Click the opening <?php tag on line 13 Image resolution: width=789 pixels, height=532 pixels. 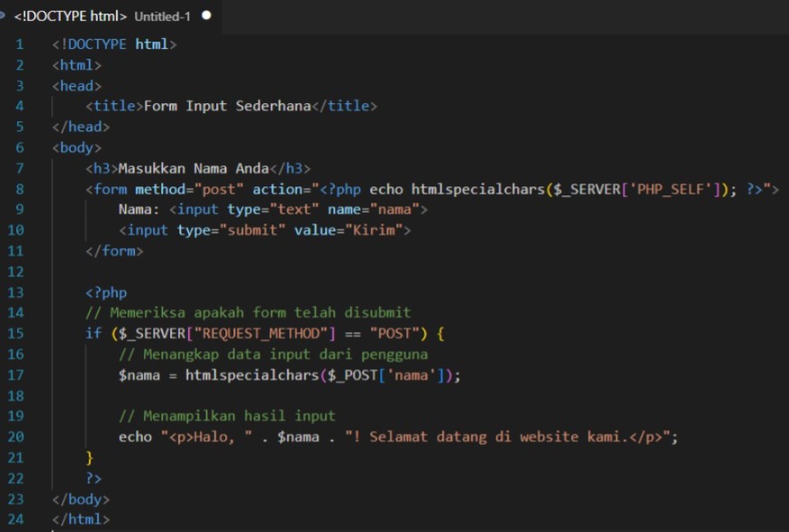(x=106, y=292)
